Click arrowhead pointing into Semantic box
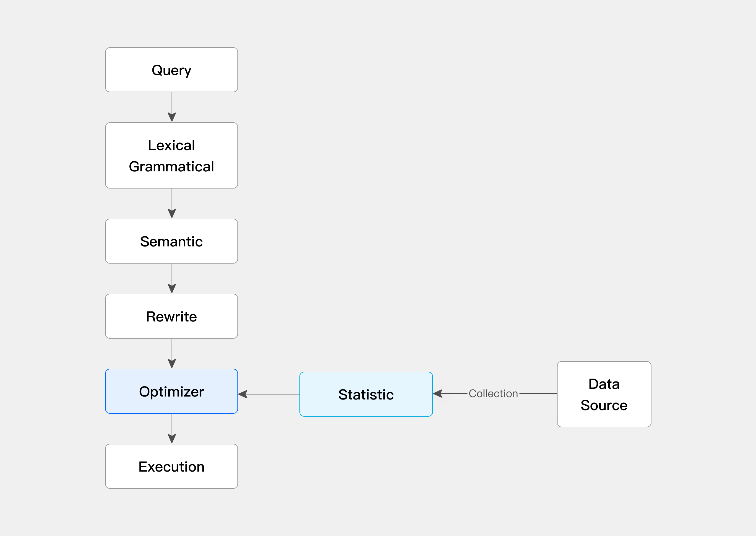 [x=172, y=213]
